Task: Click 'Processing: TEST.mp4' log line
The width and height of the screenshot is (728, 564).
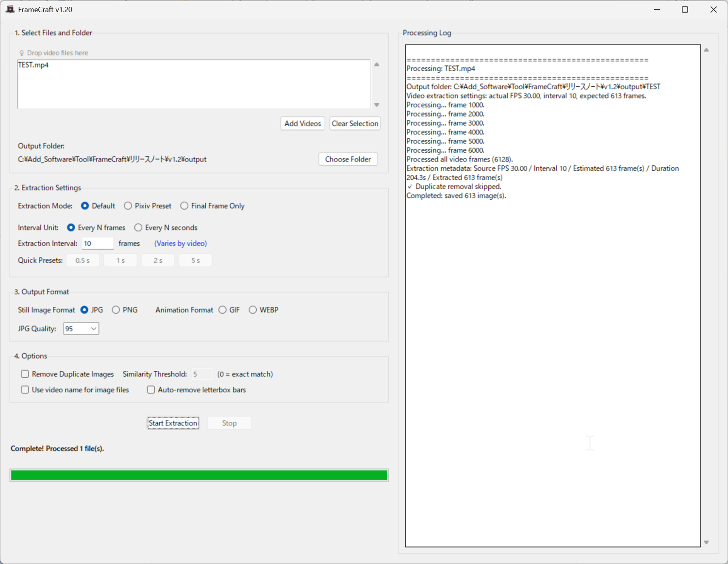Action: 441,68
